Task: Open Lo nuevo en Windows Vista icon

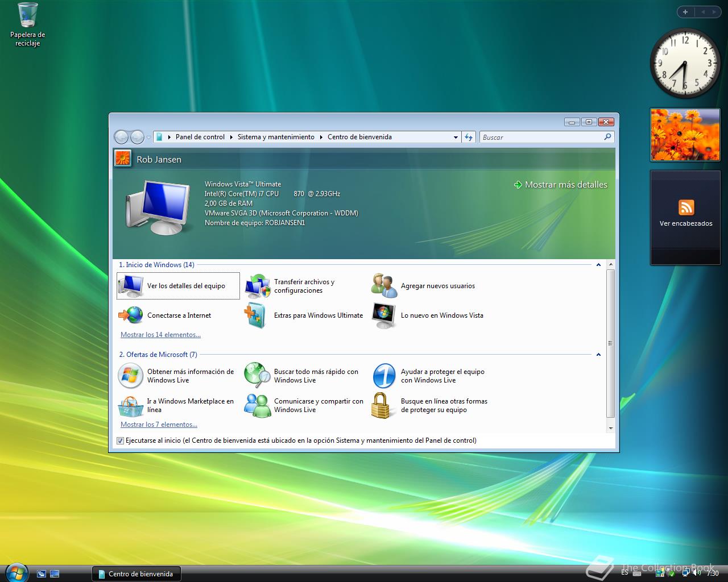Action: tap(384, 315)
